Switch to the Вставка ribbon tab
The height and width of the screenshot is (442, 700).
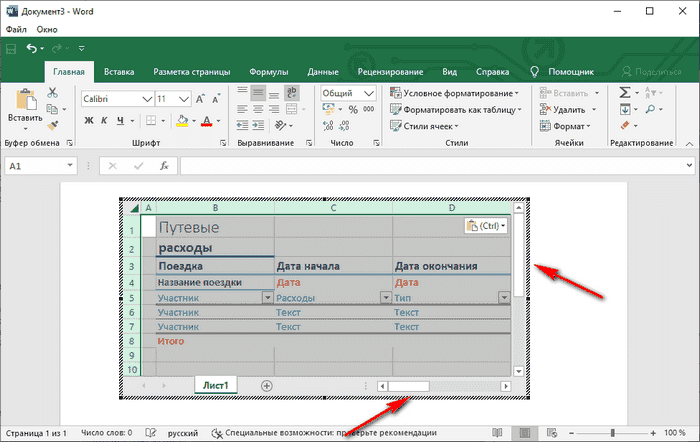tap(119, 72)
